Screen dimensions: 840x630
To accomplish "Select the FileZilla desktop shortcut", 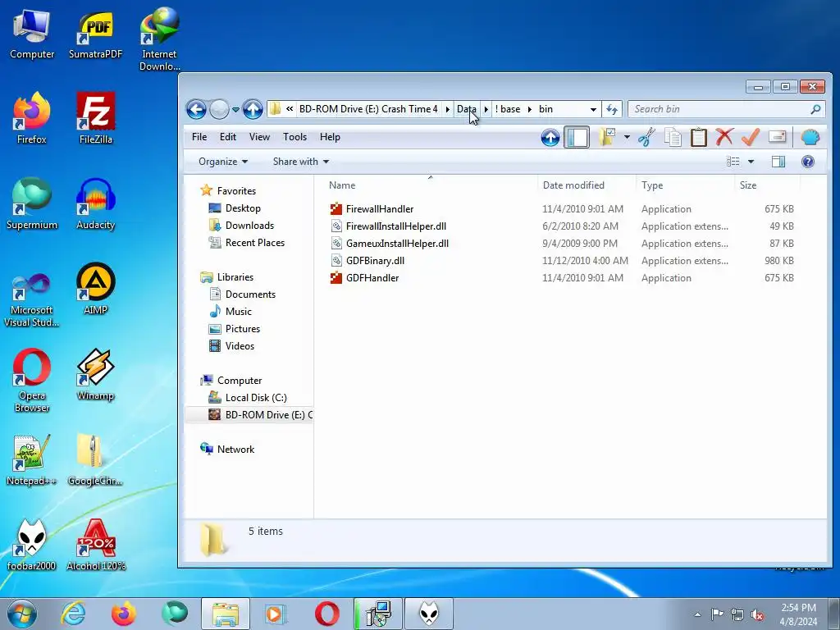I will coord(96,118).
